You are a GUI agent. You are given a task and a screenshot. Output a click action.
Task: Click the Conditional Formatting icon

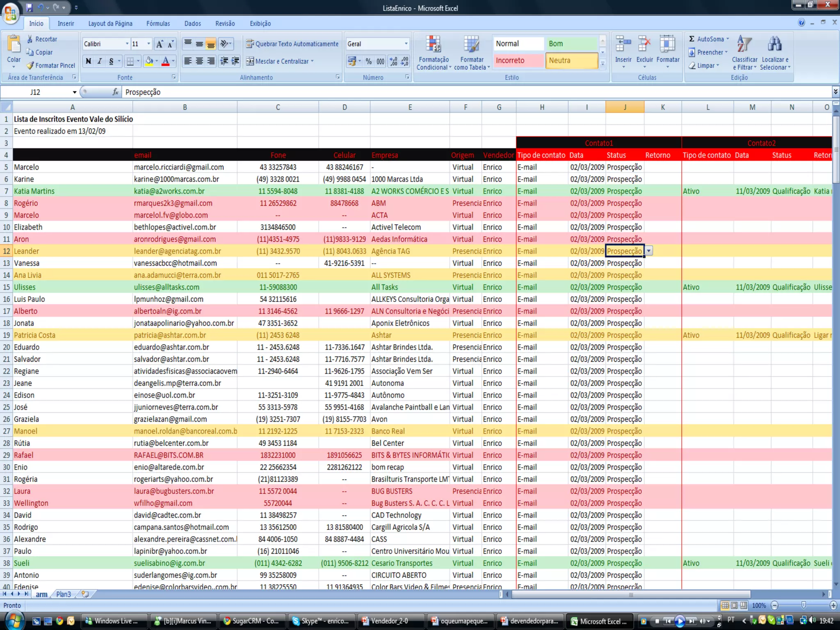point(433,44)
